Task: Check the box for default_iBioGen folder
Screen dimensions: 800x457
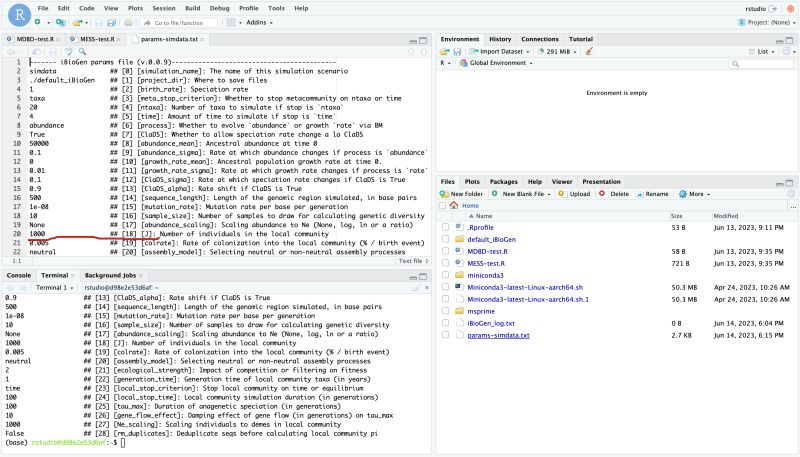Action: 445,239
